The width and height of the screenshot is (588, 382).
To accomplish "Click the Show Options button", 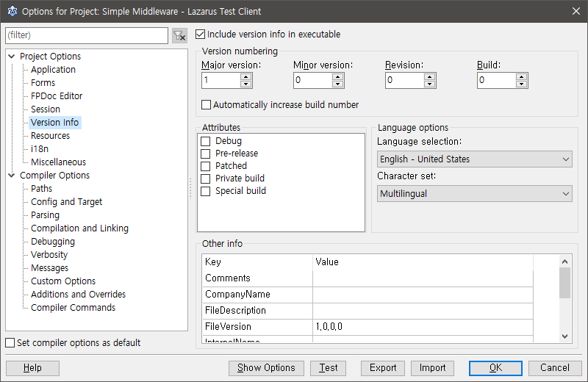I will (x=266, y=368).
